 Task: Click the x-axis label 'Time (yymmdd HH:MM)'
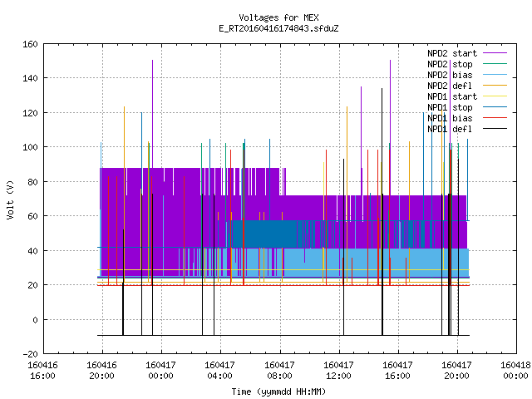pyautogui.click(x=278, y=392)
